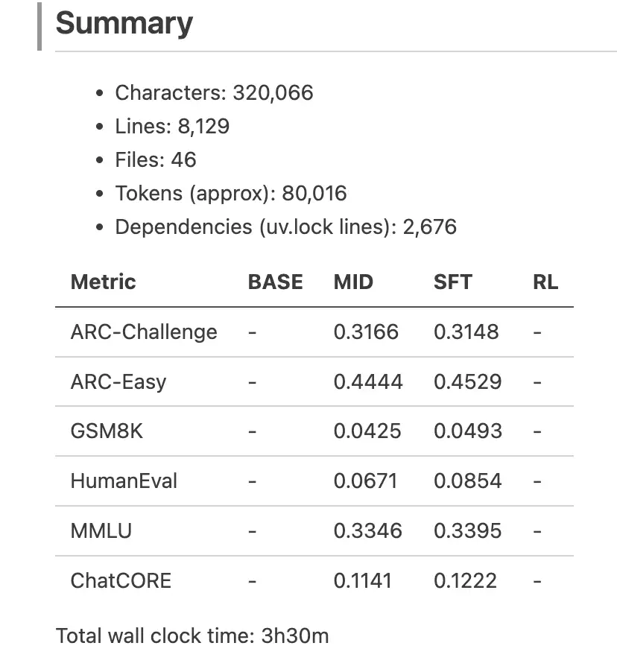Select the ARC-Easy row label
617x672 pixels.
click(118, 382)
